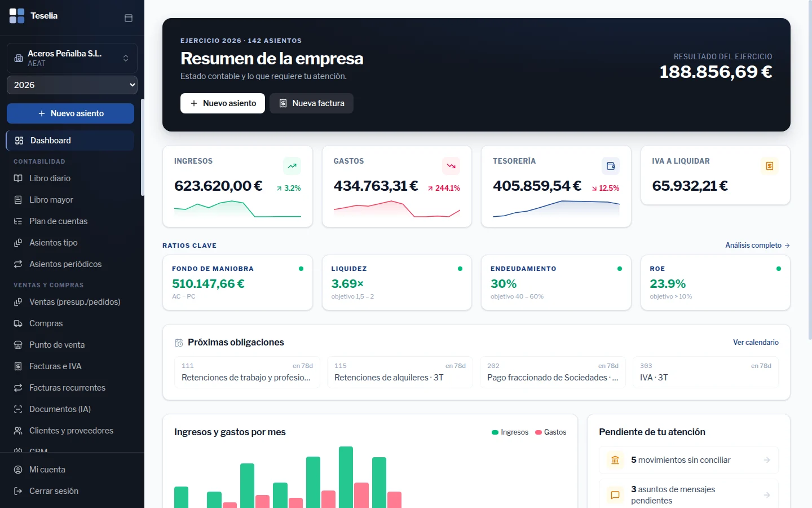This screenshot has width=812, height=508.
Task: Click the Facturas e IVA icon
Action: pos(18,366)
